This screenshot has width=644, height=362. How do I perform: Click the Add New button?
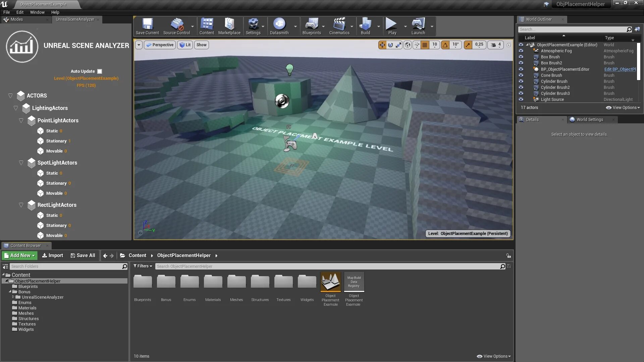(x=20, y=255)
